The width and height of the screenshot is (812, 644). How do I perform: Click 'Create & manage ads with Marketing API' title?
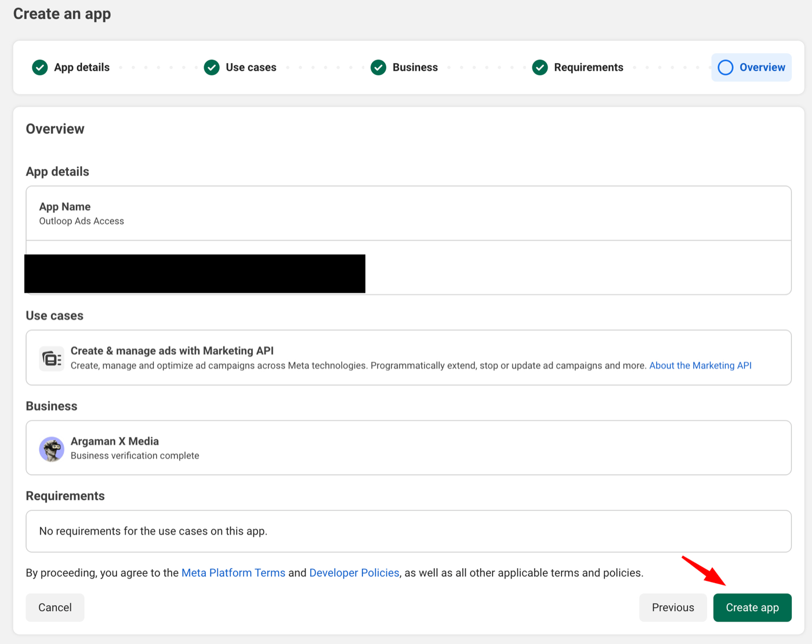pos(172,351)
